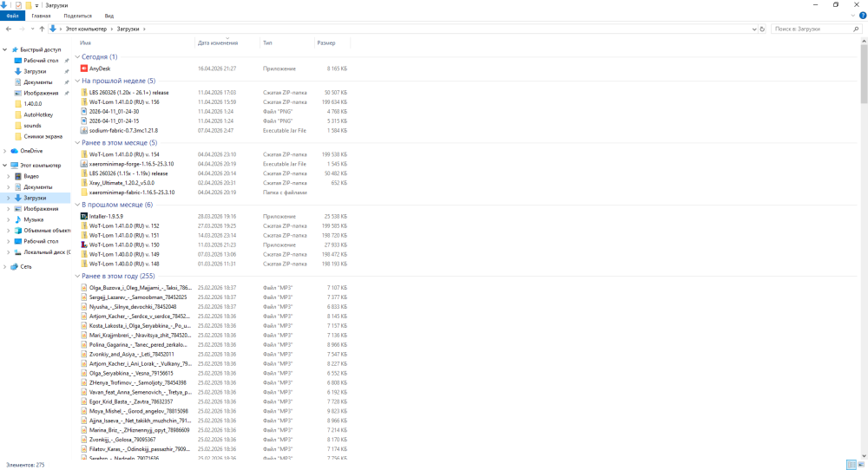Sort by Дата изменения column header
This screenshot has width=868, height=470.
pyautogui.click(x=218, y=42)
